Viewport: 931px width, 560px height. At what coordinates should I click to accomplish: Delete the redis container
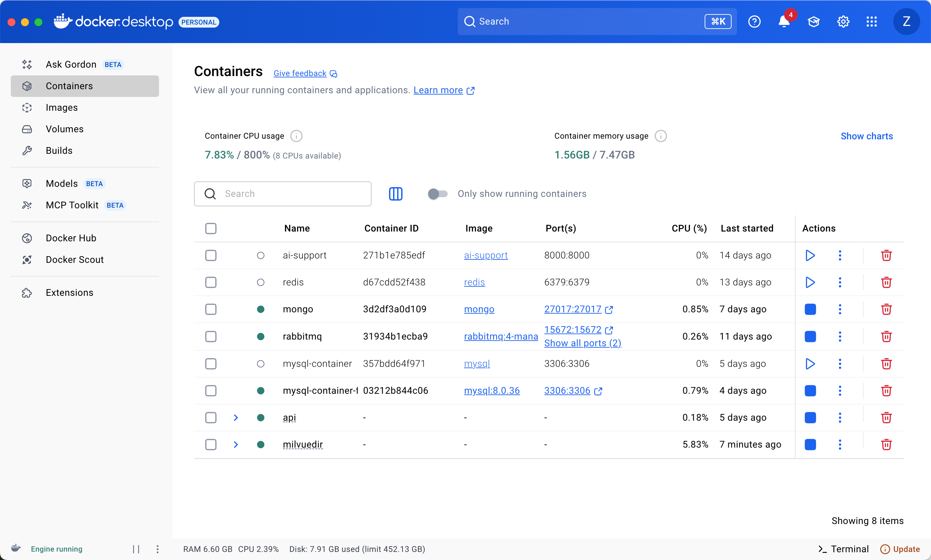pyautogui.click(x=886, y=282)
